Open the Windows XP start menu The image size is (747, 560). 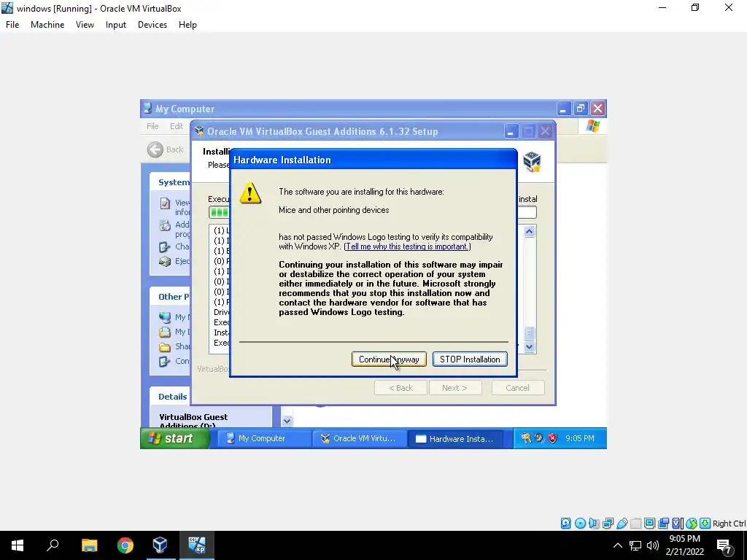click(x=175, y=438)
